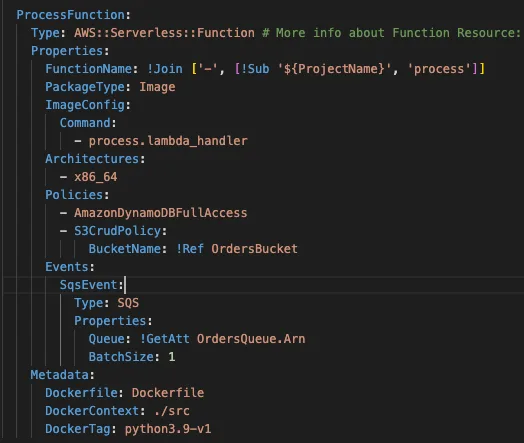This screenshot has height=443, width=524.
Task: Click the Policies key
Action: [74, 195]
